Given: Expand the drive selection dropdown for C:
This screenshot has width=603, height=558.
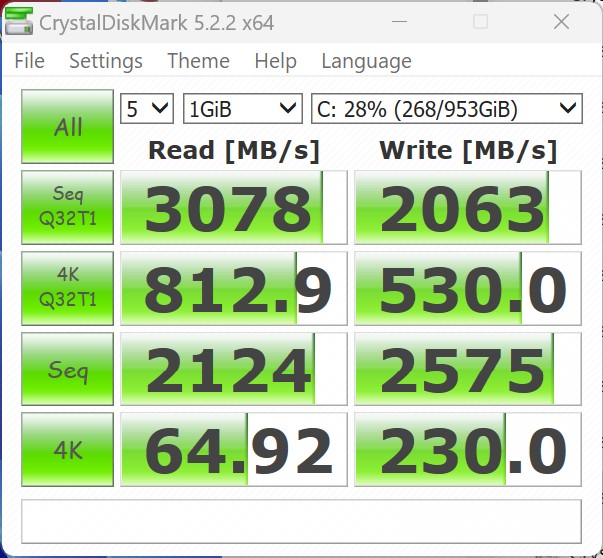Looking at the screenshot, I should (446, 108).
